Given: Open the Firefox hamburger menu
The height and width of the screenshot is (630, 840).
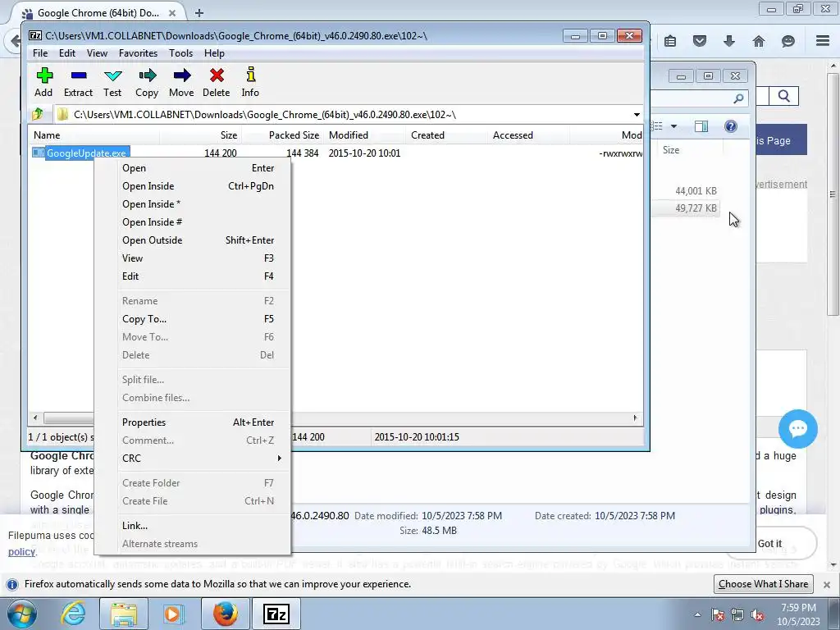Looking at the screenshot, I should pyautogui.click(x=822, y=41).
